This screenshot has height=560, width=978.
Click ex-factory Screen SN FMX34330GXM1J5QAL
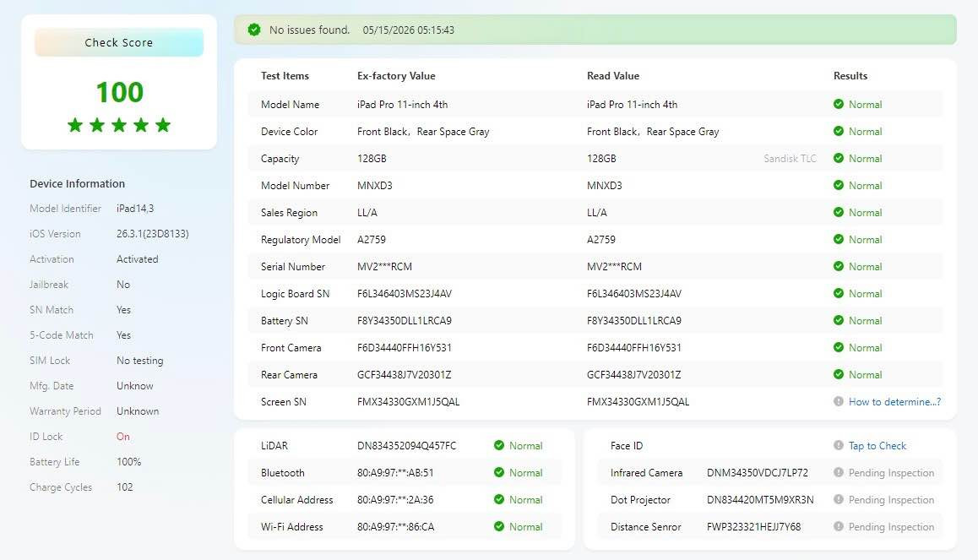408,401
